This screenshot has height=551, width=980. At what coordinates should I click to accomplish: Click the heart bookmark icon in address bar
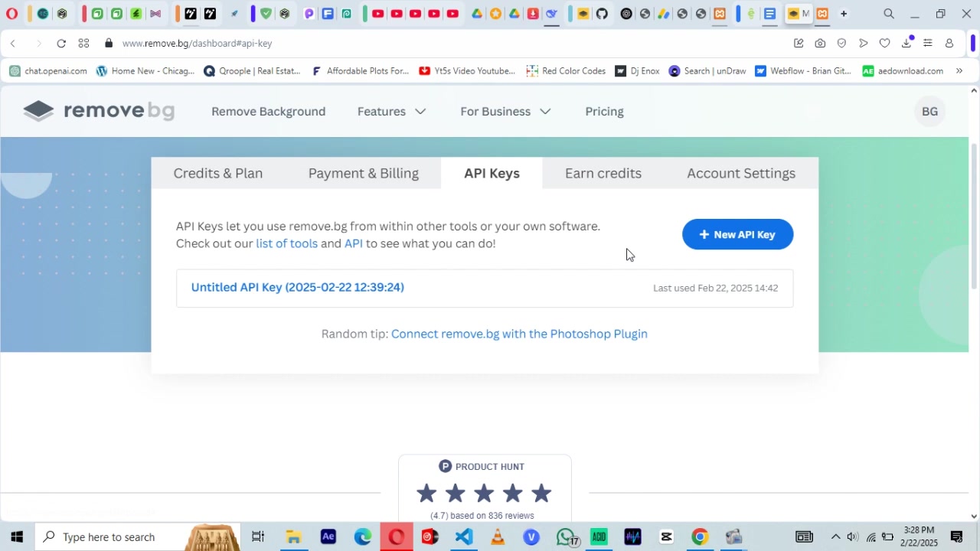884,44
